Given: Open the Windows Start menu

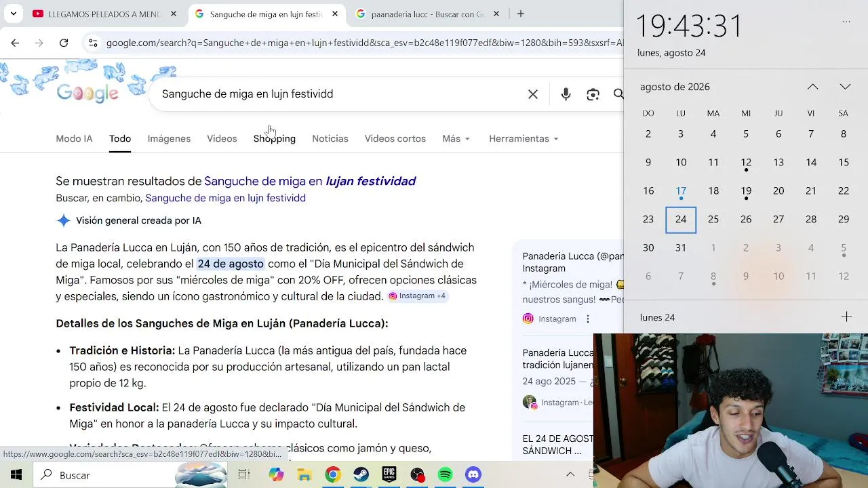Looking at the screenshot, I should click(x=16, y=475).
